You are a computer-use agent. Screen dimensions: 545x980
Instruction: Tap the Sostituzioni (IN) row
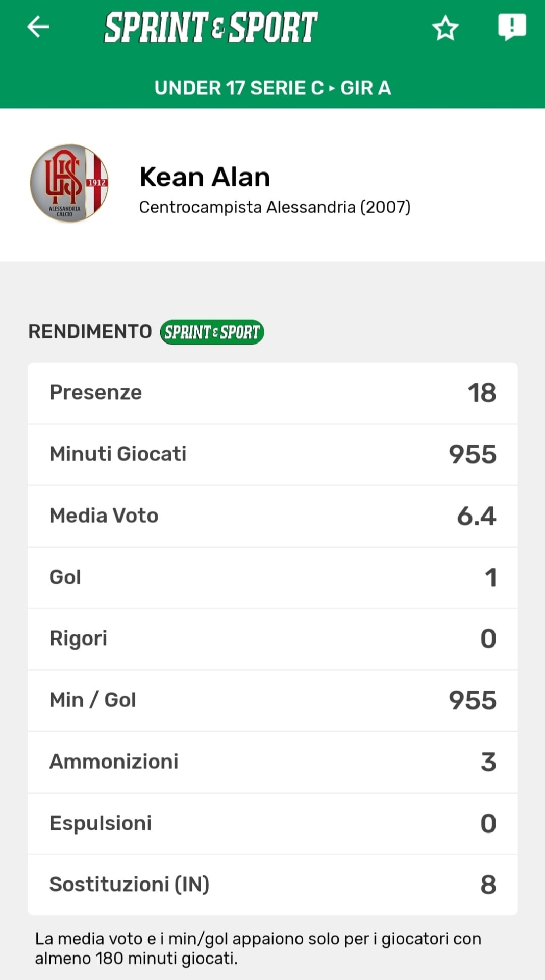pos(272,885)
